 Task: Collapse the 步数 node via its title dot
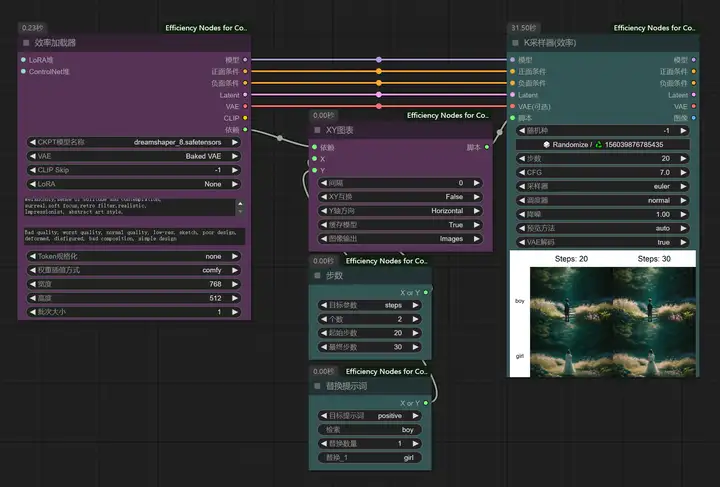[x=317, y=275]
